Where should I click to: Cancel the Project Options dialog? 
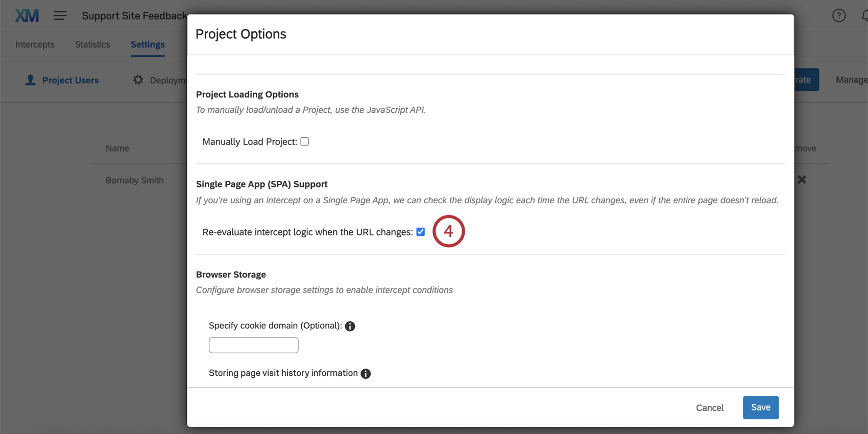point(710,408)
